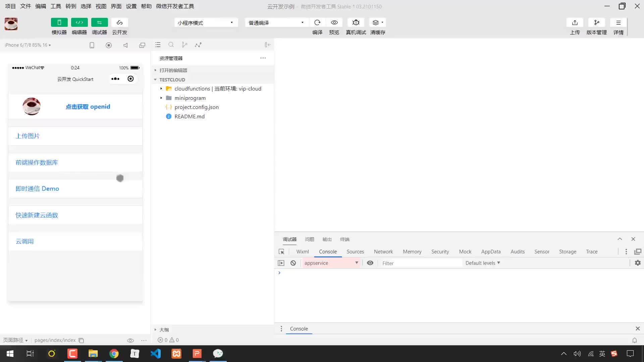Viewport: 644px width, 362px height.
Task: Open VS Code from the taskbar
Action: (x=156, y=354)
